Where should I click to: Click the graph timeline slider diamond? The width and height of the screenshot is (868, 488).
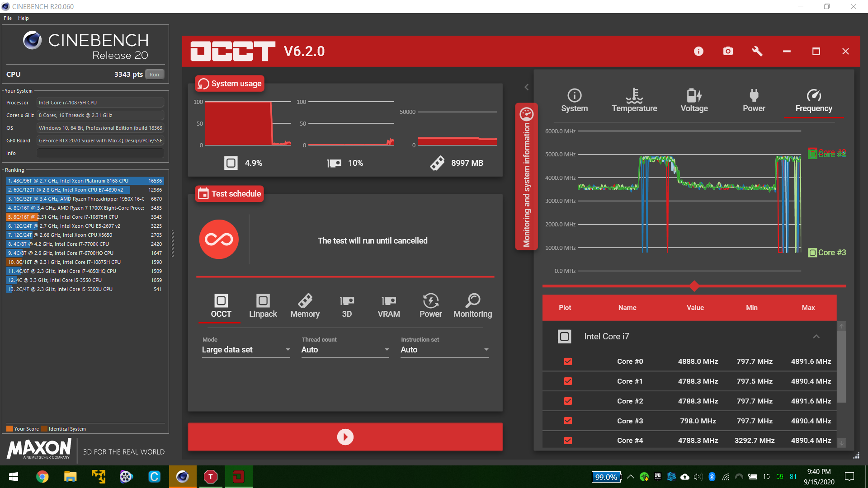click(694, 286)
